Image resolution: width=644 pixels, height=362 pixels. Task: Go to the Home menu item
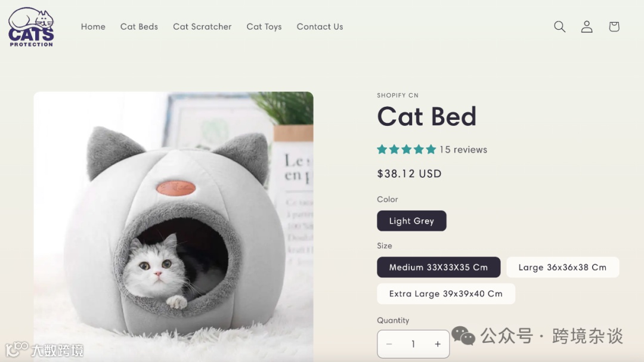coord(93,27)
